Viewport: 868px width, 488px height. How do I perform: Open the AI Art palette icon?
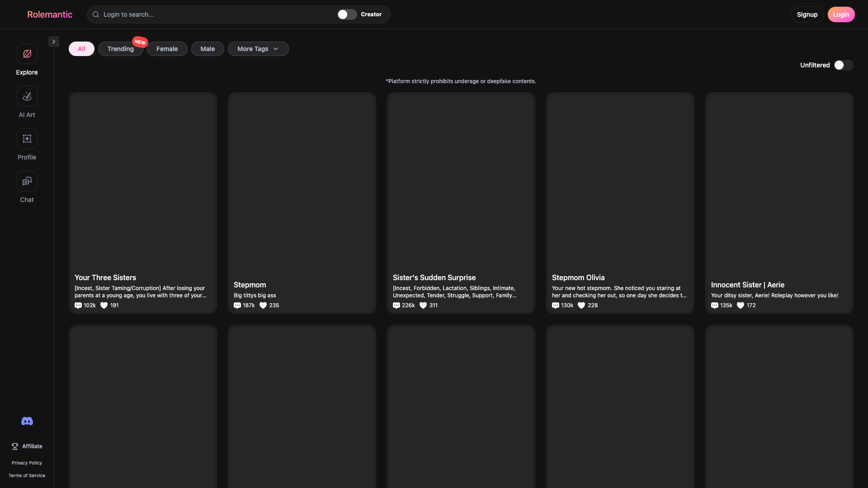[x=27, y=96]
